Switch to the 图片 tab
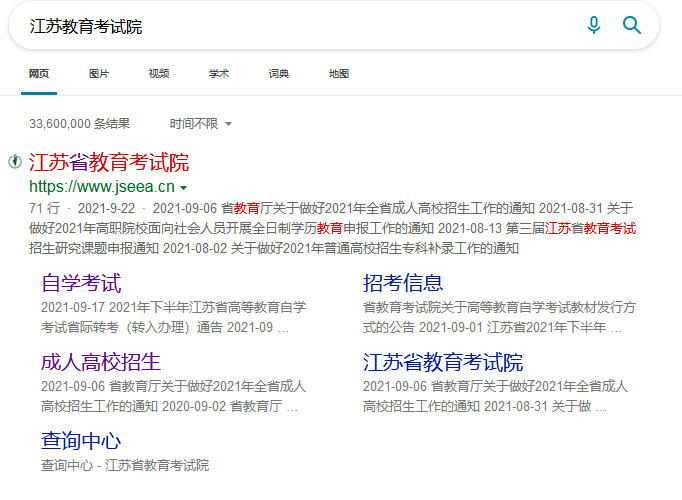The image size is (682, 500). click(99, 73)
